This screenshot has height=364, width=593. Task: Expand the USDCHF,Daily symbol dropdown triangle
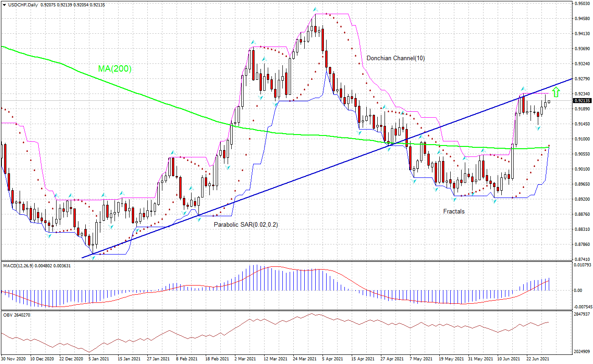[4, 5]
